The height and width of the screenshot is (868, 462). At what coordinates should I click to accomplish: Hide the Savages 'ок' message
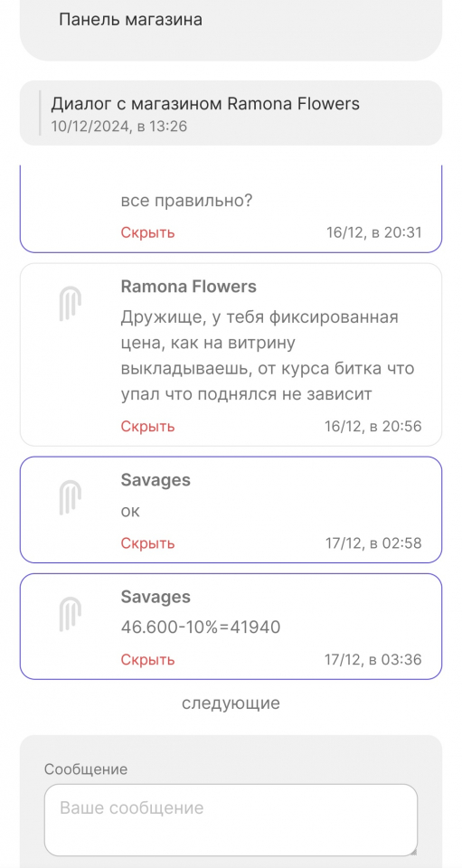point(147,543)
